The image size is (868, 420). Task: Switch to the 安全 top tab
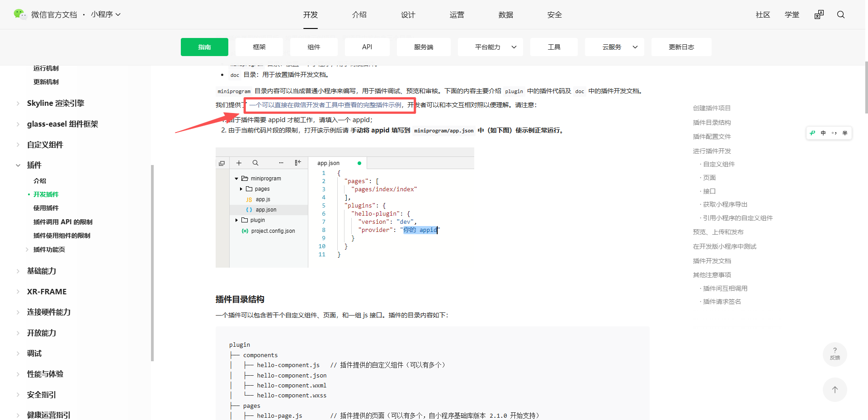[555, 14]
